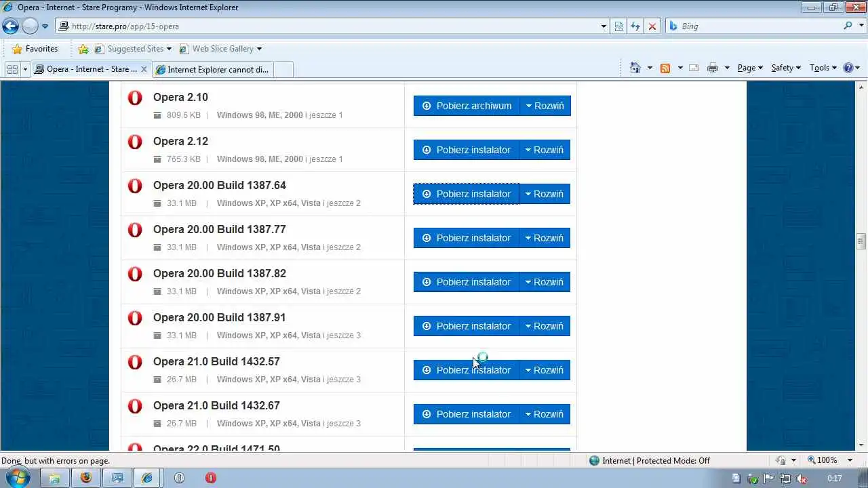The image size is (868, 488).
Task: Click the page vertical scrollbar thumb
Action: pyautogui.click(x=861, y=241)
